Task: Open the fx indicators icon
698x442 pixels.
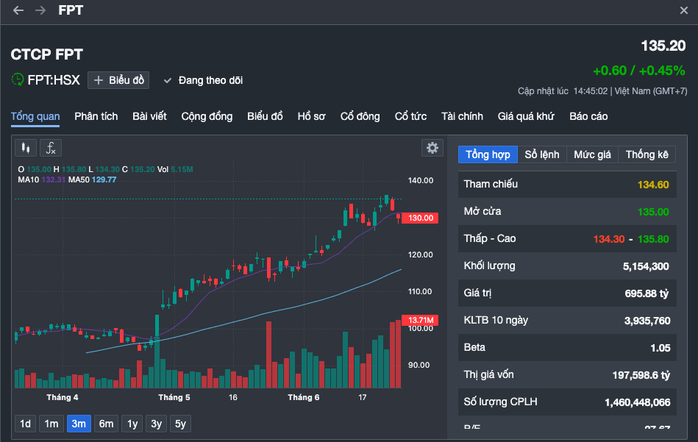Action: (51, 148)
